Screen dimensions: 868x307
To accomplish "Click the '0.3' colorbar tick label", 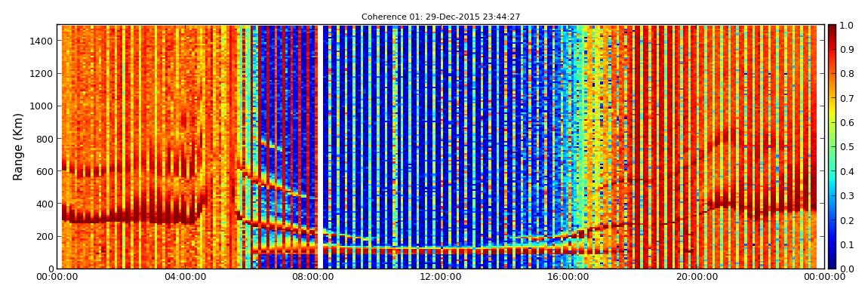I will coord(847,196).
